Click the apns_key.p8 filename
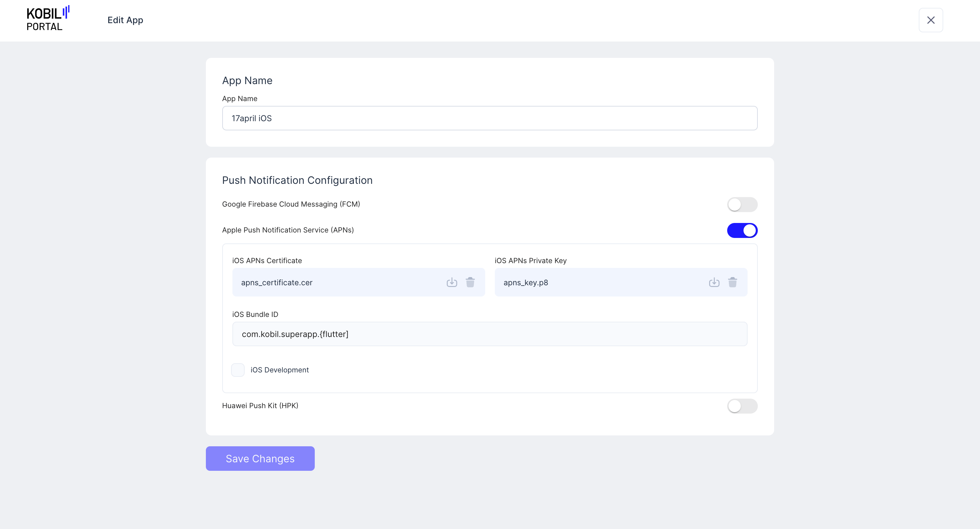The image size is (980, 529). coord(525,283)
